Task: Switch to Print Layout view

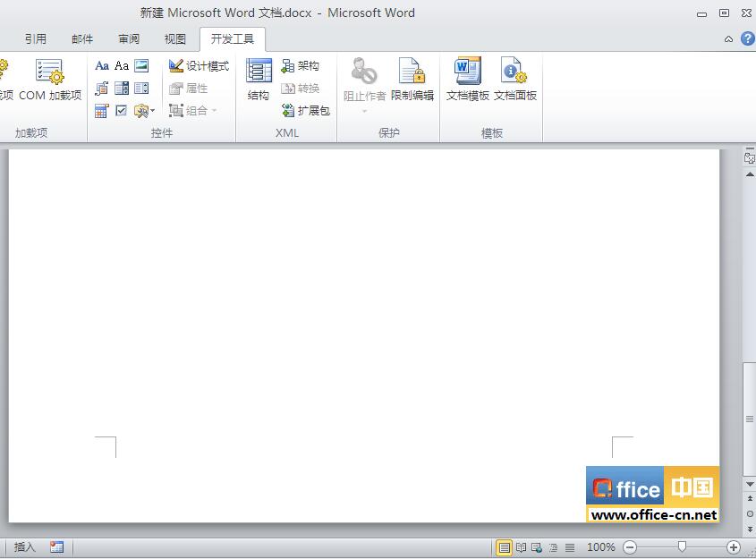Action: (x=505, y=547)
